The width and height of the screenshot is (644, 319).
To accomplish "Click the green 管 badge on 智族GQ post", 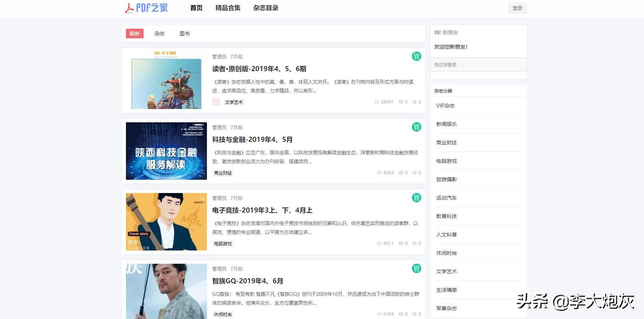I will tap(416, 269).
